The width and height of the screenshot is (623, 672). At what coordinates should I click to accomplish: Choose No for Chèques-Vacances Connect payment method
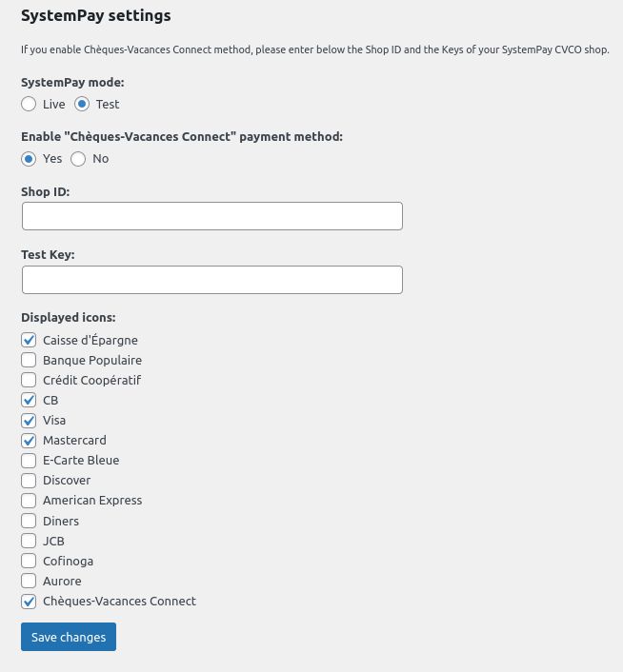pos(78,159)
